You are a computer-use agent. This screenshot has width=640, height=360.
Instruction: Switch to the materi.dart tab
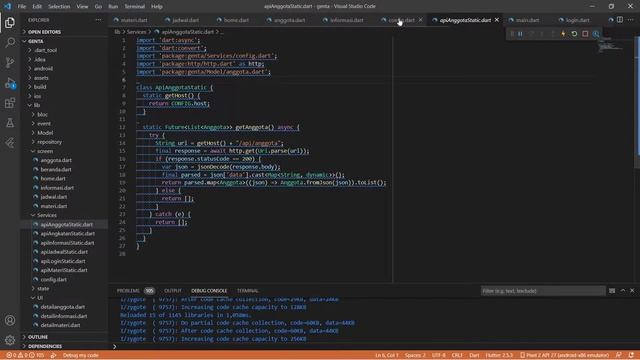click(134, 20)
